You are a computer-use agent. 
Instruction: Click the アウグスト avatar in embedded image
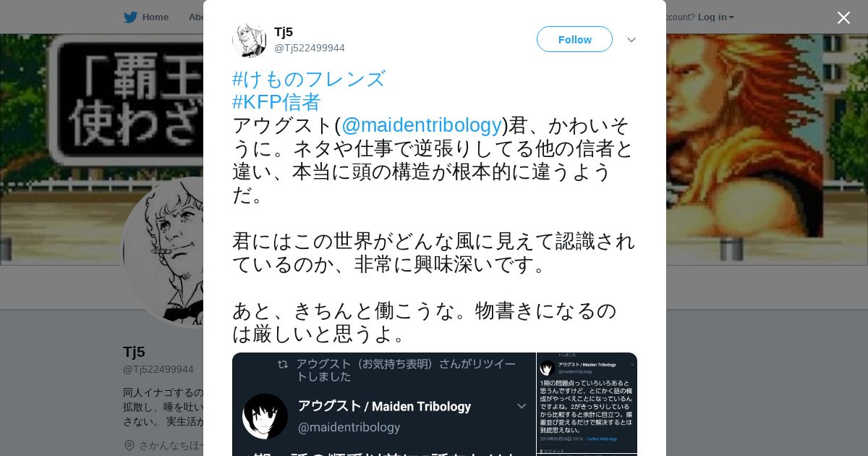[x=265, y=416]
